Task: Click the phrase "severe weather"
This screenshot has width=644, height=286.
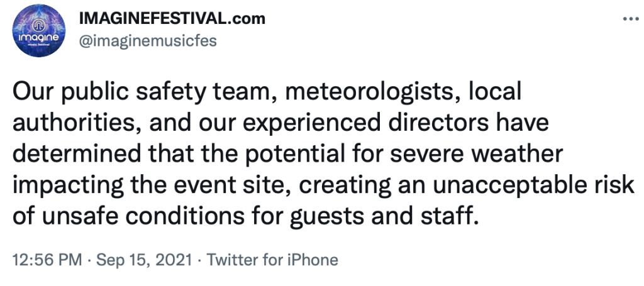Action: tap(476, 153)
